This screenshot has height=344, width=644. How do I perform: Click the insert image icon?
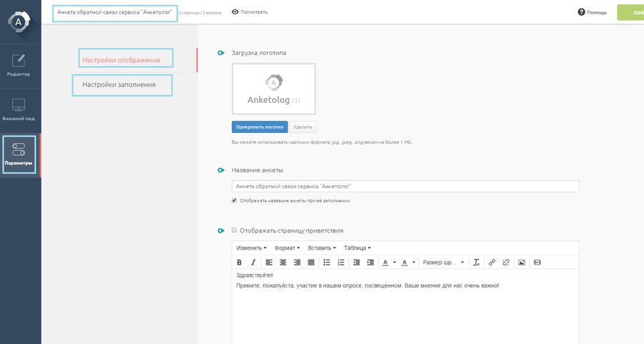[x=522, y=262]
